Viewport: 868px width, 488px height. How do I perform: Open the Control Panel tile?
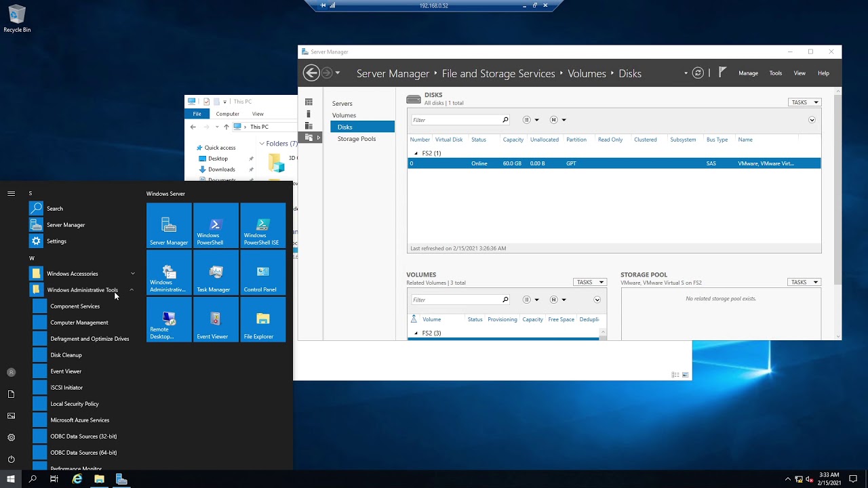point(263,272)
